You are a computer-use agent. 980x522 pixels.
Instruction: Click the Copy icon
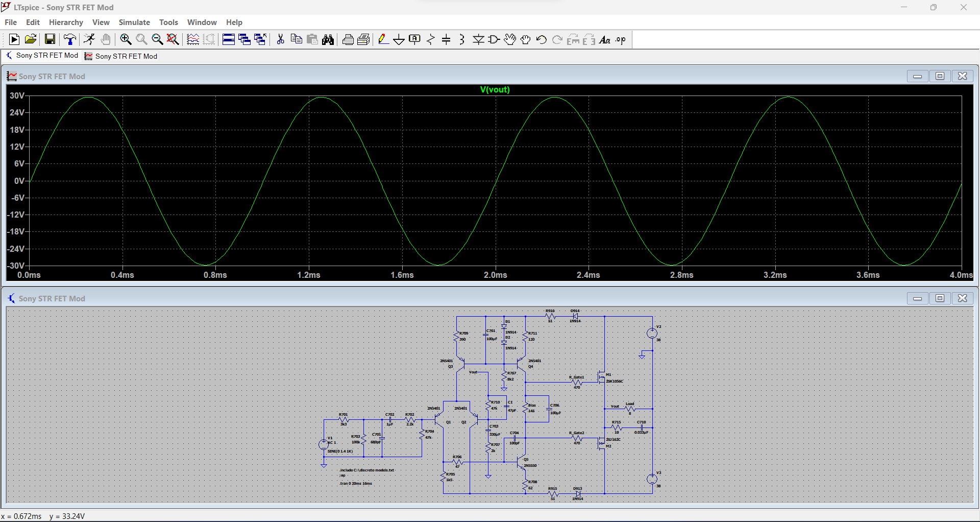pyautogui.click(x=296, y=39)
